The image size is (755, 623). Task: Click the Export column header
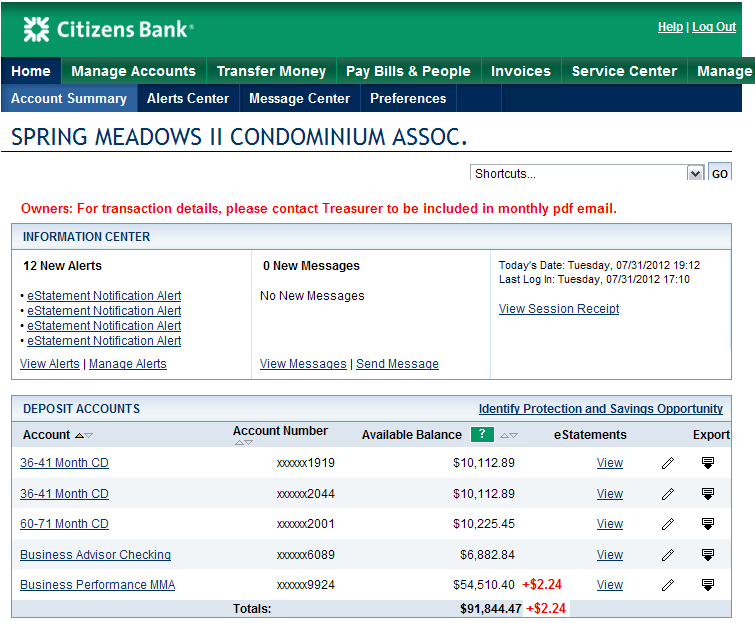pos(711,435)
